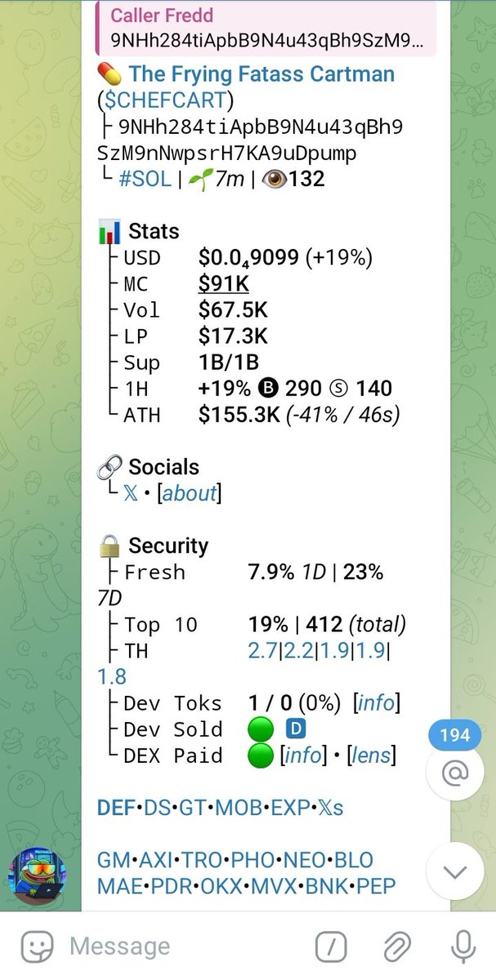Open the Socials about link

(x=190, y=493)
